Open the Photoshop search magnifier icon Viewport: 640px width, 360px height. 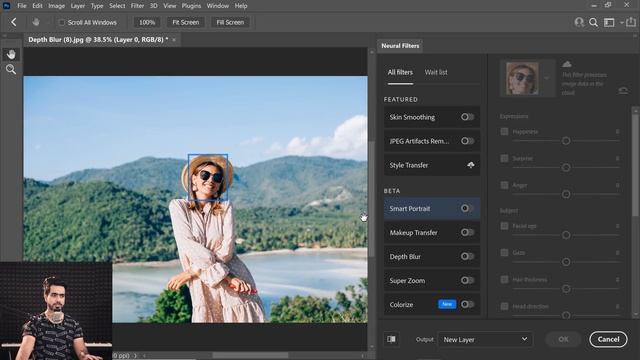click(x=593, y=22)
